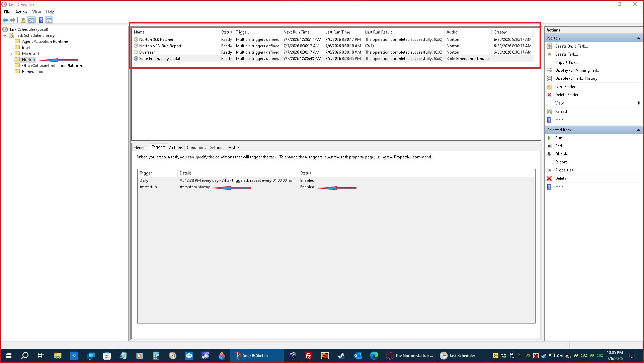Screen dimensions: 644x363
Task: Select the Remediation folder in tree
Action: coord(33,72)
